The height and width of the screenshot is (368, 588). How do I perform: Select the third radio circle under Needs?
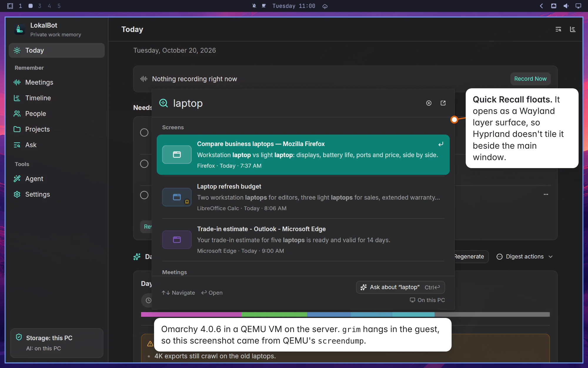click(x=144, y=195)
